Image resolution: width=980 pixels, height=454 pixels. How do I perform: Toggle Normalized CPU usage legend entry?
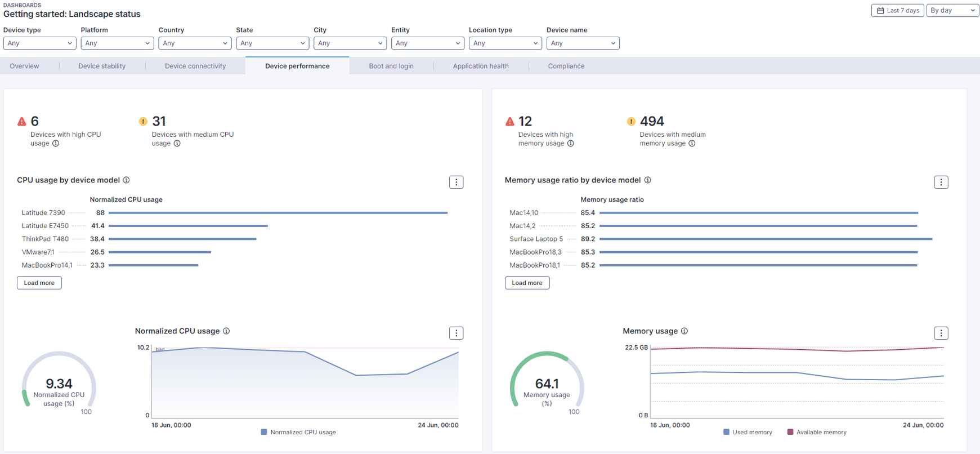tap(298, 432)
